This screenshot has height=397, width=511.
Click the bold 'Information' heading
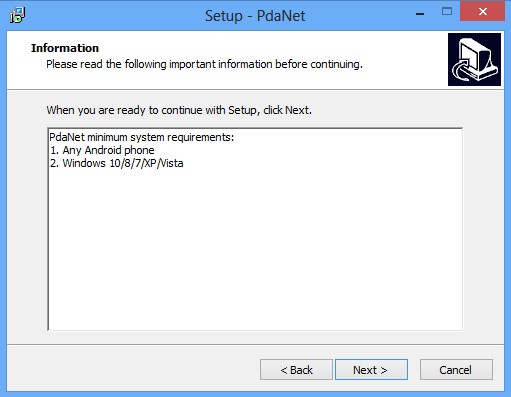click(x=65, y=48)
